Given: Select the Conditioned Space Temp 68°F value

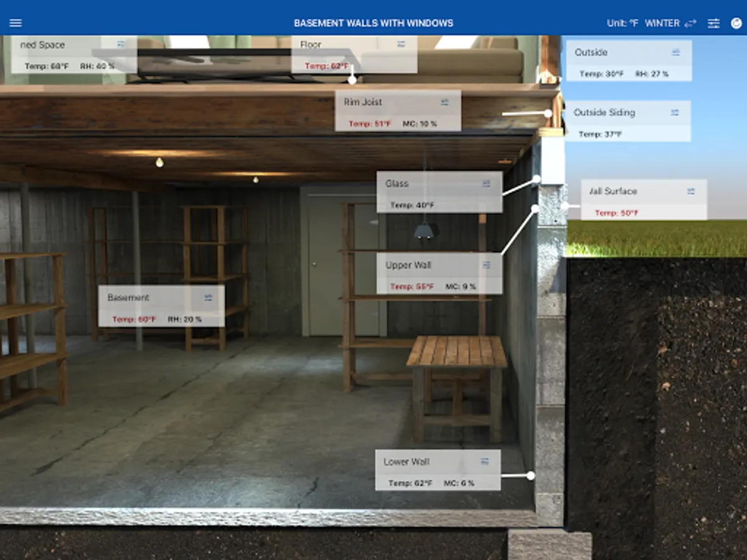Looking at the screenshot, I should 47,66.
